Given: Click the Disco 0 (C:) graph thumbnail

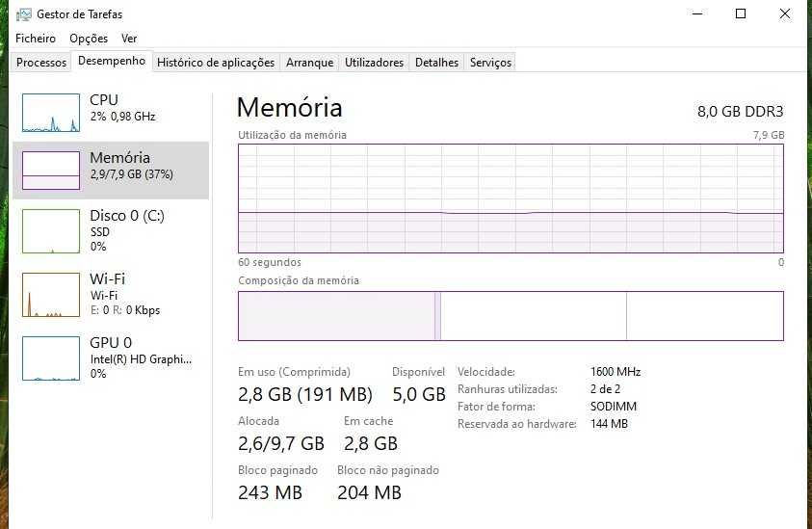Looking at the screenshot, I should (x=51, y=231).
